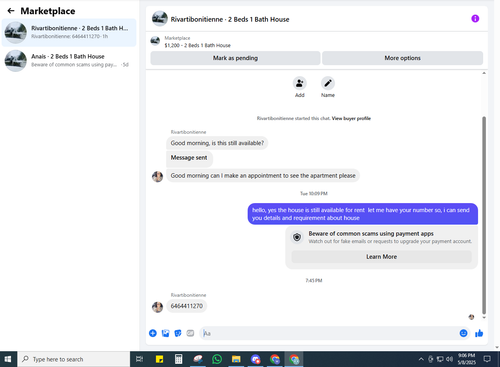Click shield icon on scam warning
Image resolution: width=500 pixels, height=367 pixels.
(x=297, y=237)
